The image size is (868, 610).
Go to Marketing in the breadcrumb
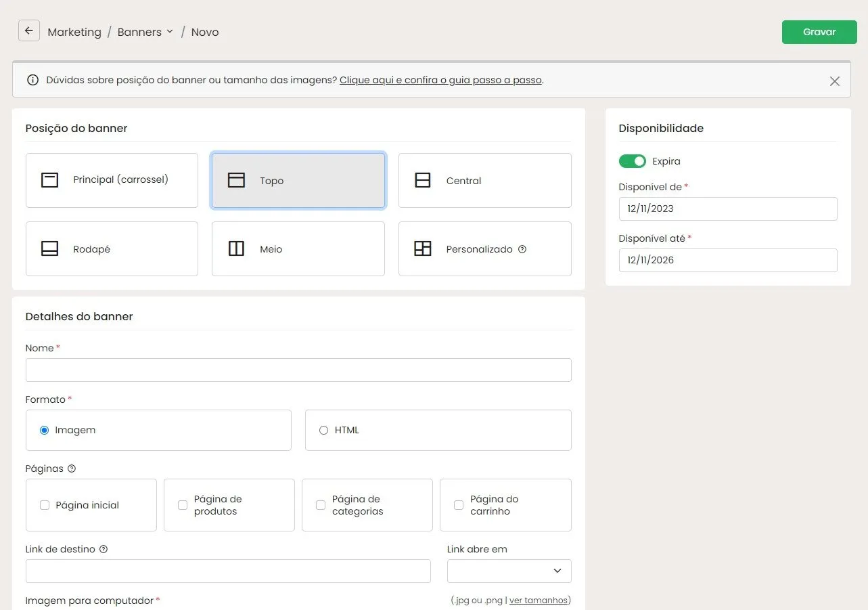[74, 32]
